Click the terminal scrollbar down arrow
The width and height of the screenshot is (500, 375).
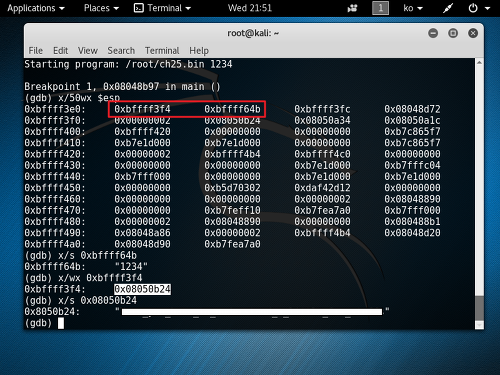point(479,325)
